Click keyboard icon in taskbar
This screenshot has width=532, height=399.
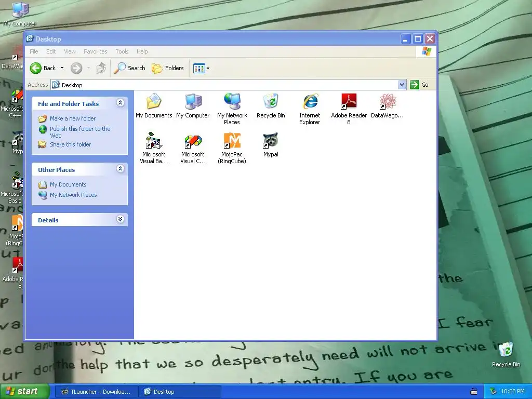pyautogui.click(x=474, y=392)
